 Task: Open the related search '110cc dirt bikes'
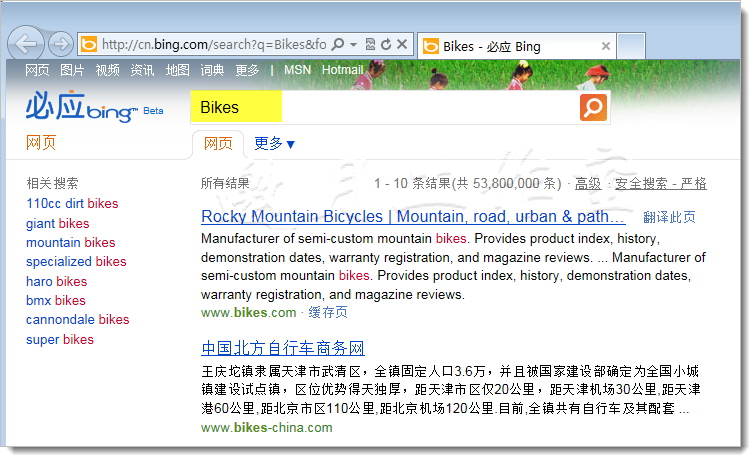click(x=72, y=204)
